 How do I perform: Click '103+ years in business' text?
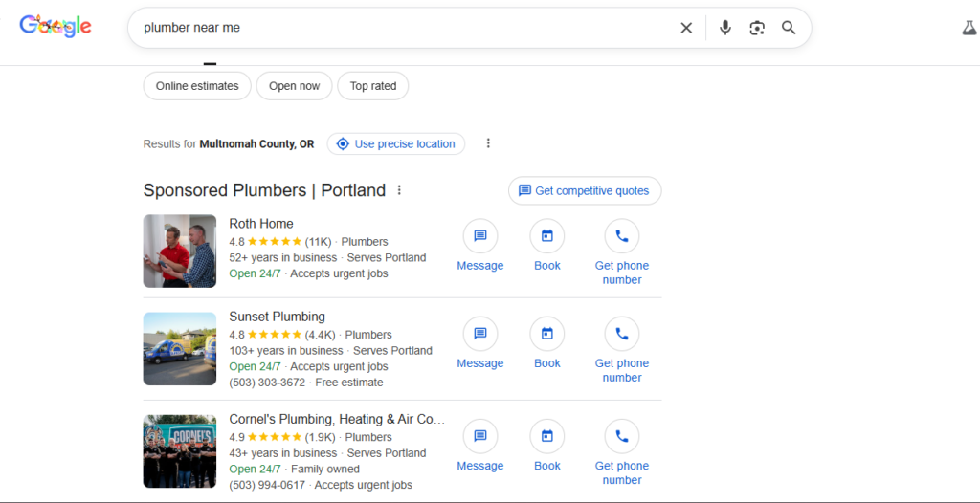click(x=286, y=351)
